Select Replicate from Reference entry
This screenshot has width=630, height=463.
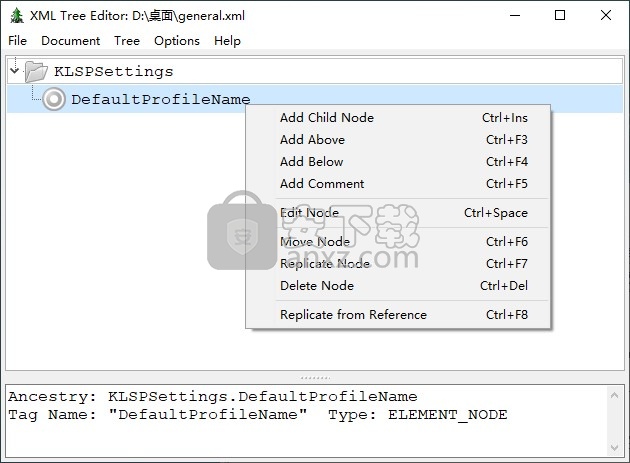point(398,315)
